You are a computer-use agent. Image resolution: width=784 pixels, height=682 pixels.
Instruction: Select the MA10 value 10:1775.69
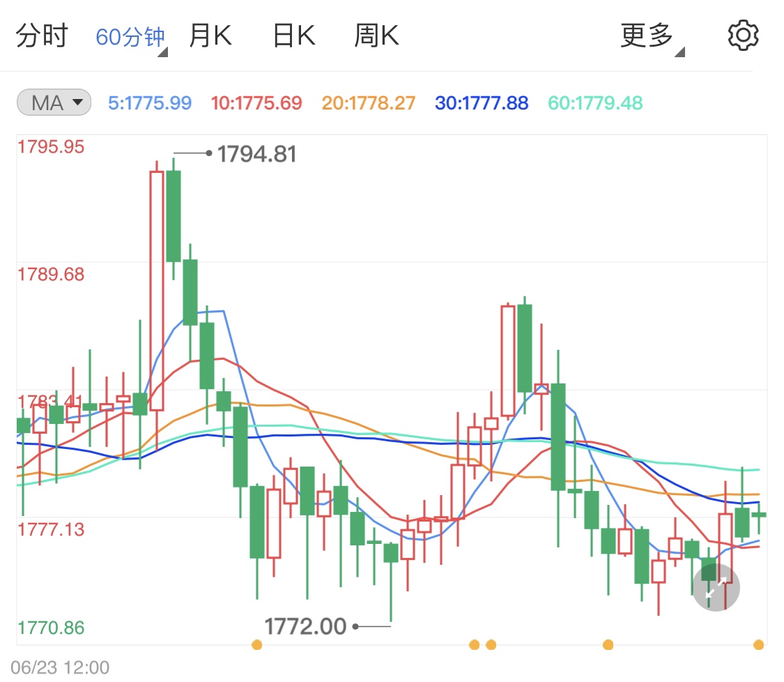(256, 103)
